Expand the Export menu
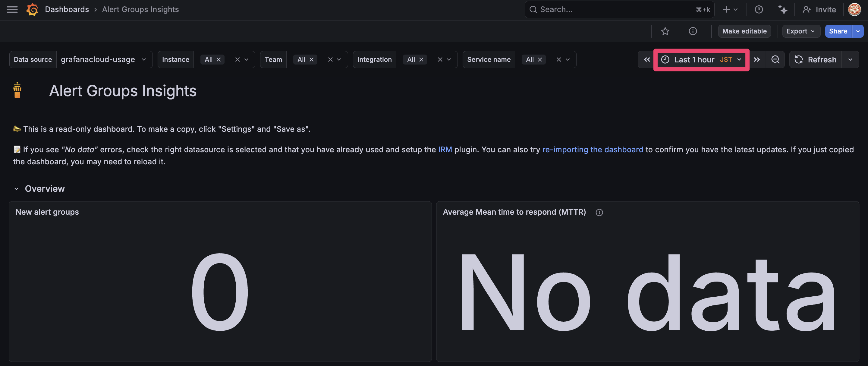Image resolution: width=868 pixels, height=366 pixels. click(x=800, y=31)
